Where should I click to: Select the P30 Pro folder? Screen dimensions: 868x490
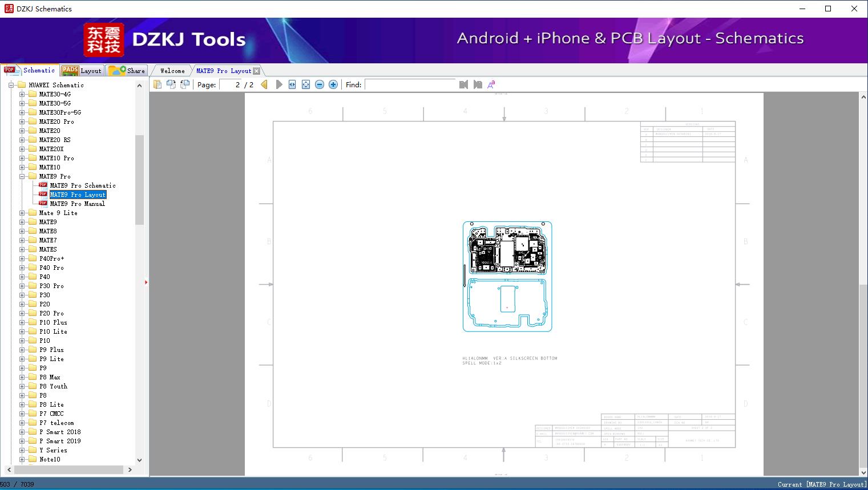51,286
